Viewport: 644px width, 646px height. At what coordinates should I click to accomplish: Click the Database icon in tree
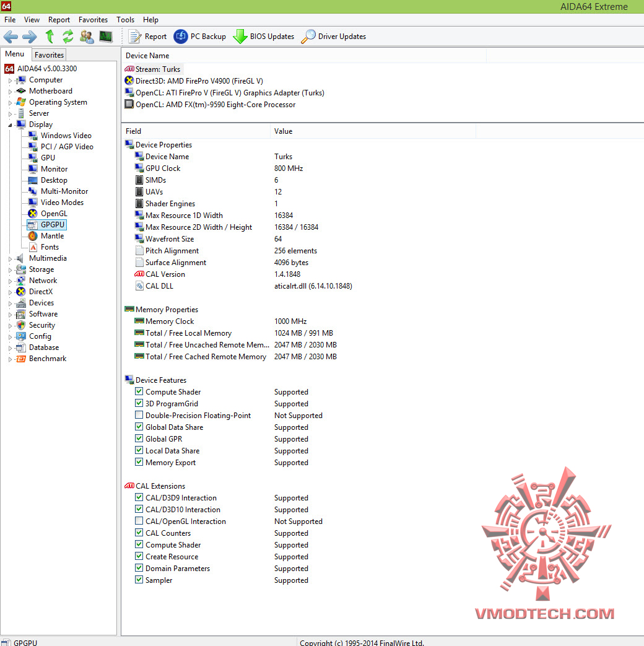coord(21,347)
